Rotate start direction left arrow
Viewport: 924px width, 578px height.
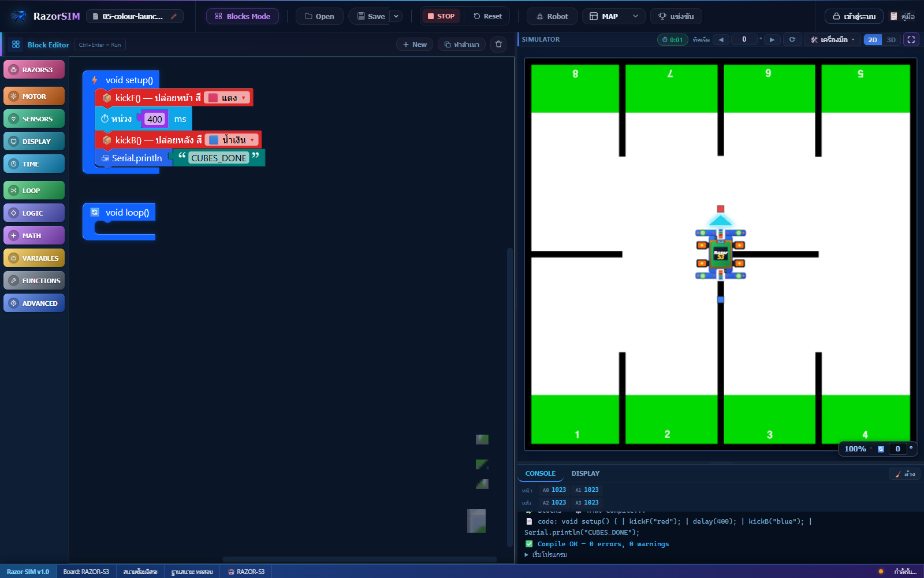point(721,40)
